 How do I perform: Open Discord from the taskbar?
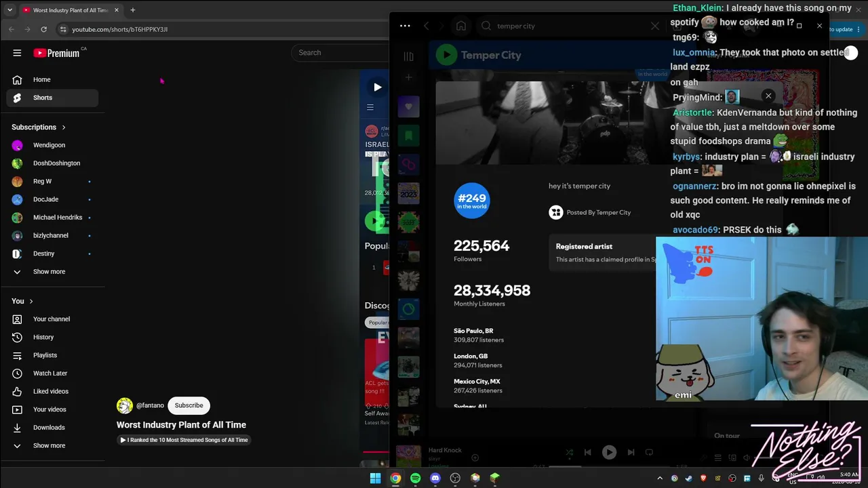coord(435,478)
